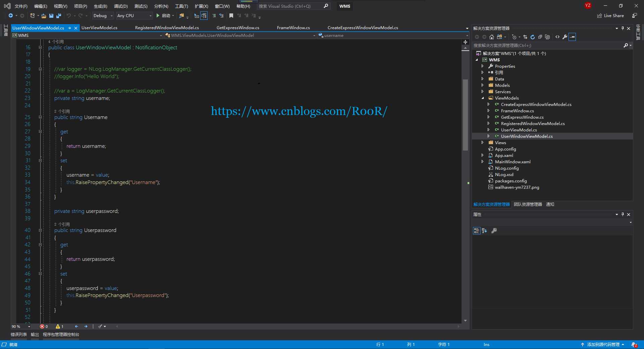Save the current file with Save icon

pos(51,16)
